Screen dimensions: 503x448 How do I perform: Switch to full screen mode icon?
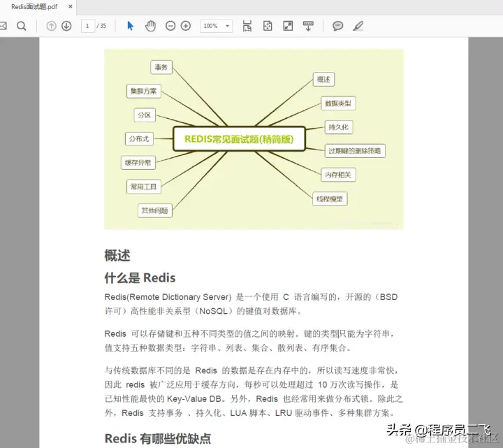click(288, 26)
